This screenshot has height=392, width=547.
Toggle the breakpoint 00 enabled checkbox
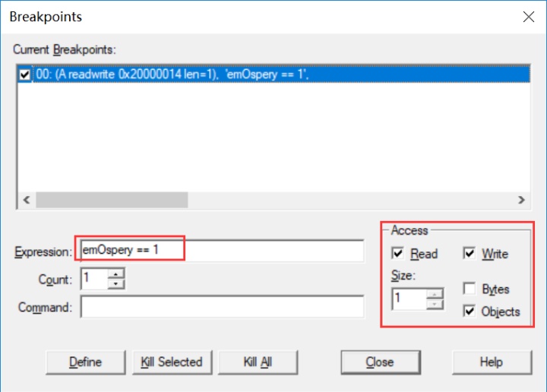25,74
